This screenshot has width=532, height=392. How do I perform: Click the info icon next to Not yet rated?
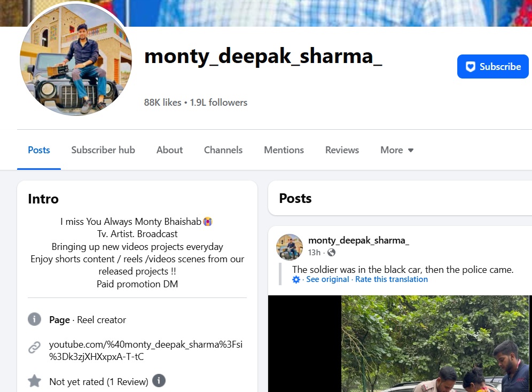(159, 380)
